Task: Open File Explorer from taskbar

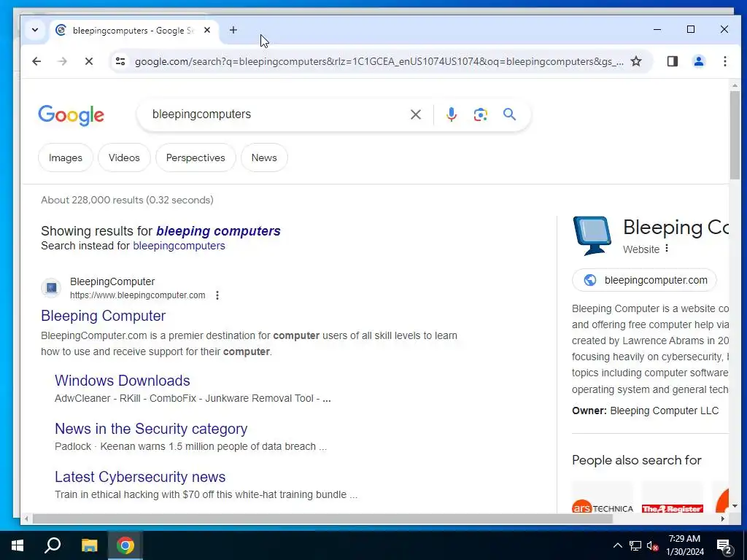Action: [89, 545]
